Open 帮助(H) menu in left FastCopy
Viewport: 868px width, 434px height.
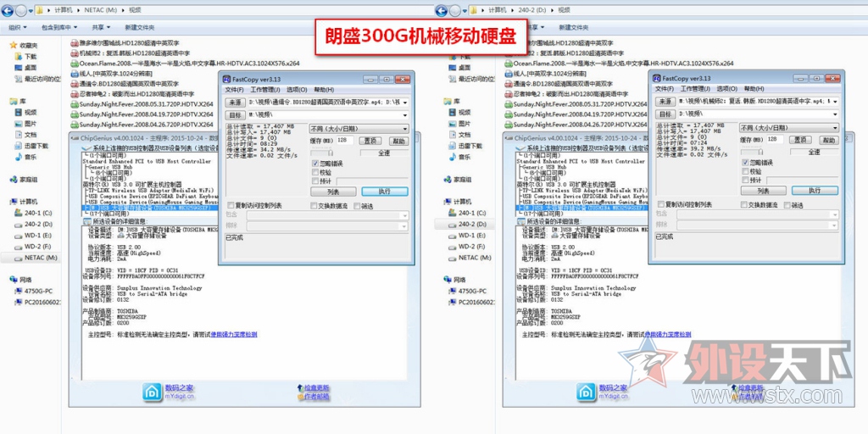(324, 90)
